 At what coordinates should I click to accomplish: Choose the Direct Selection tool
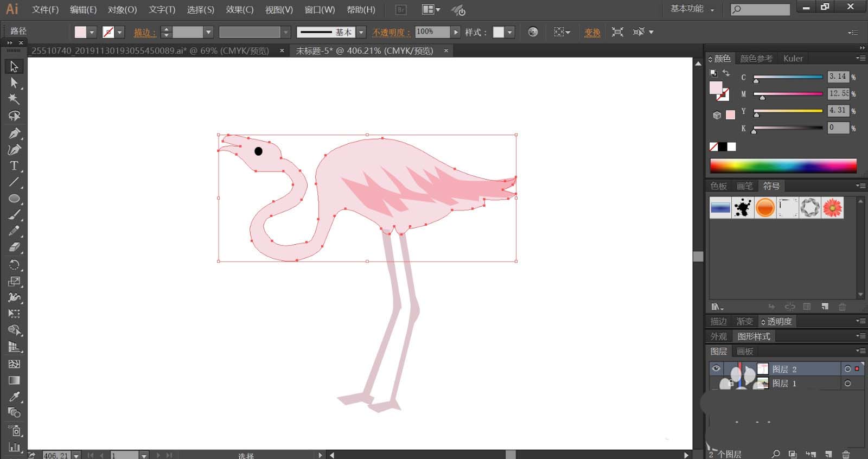(14, 83)
